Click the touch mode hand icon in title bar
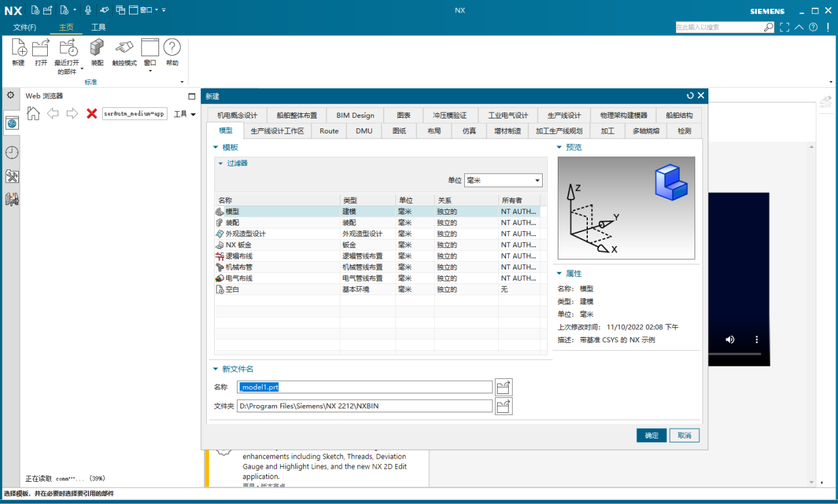Viewport: 838px width, 504px height. (104, 10)
